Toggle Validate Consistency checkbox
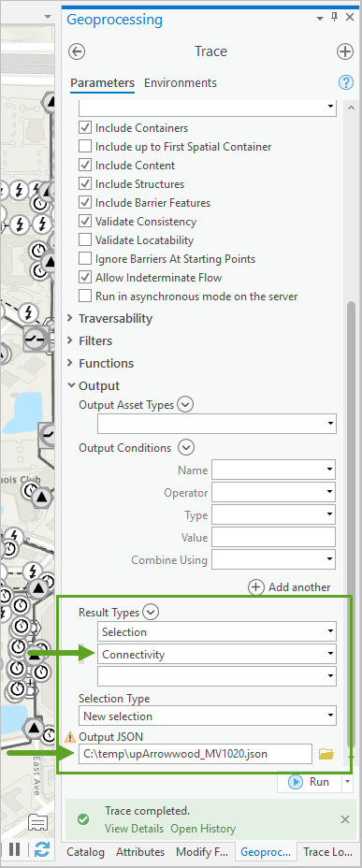 click(x=85, y=222)
